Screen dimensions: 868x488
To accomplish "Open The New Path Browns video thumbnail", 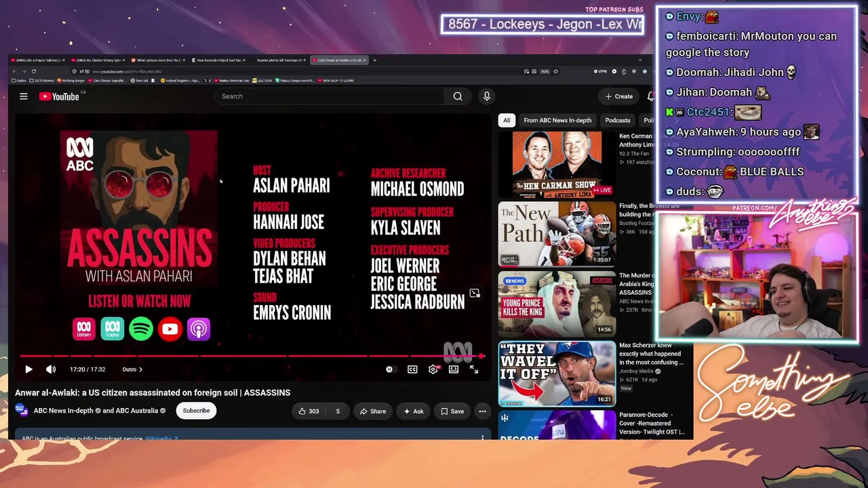I will (557, 235).
